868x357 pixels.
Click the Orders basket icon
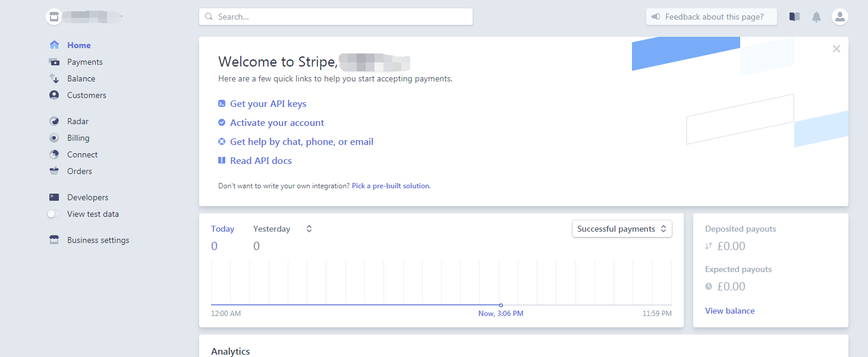click(x=54, y=171)
